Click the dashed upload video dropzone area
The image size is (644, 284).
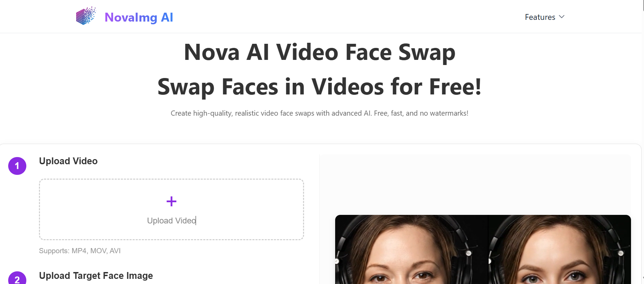tap(172, 209)
